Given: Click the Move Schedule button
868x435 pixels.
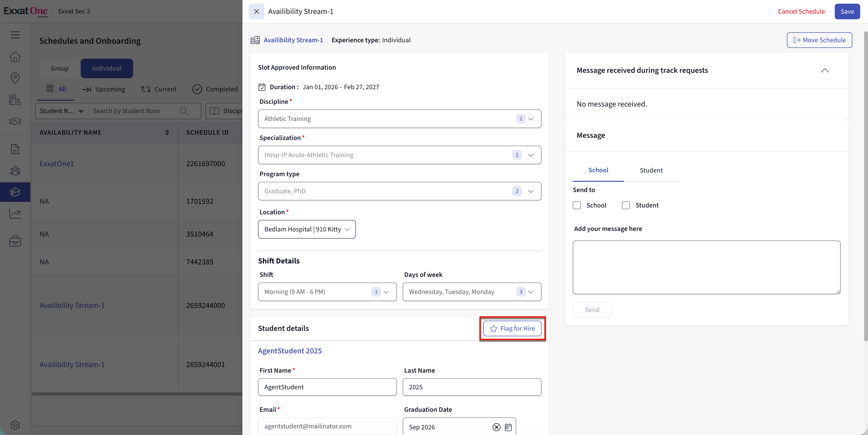Looking at the screenshot, I should click(819, 40).
